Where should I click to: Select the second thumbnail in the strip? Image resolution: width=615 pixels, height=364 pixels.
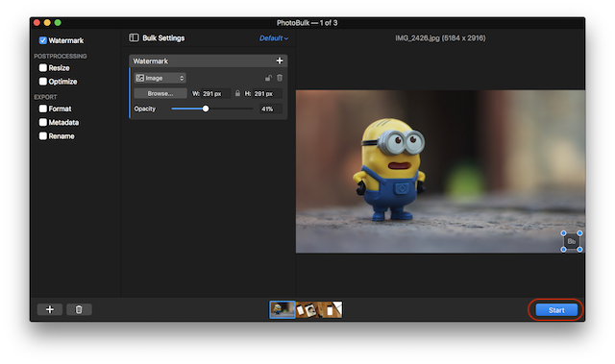pyautogui.click(x=307, y=309)
